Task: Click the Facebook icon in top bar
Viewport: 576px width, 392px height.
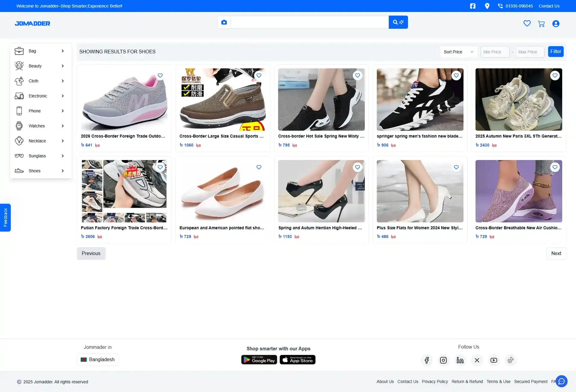Action: point(472,6)
